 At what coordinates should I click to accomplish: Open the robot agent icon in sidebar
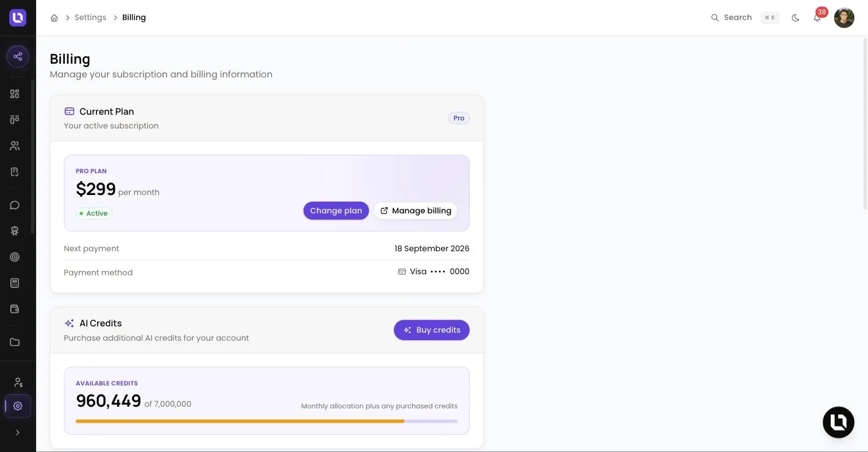(x=15, y=231)
